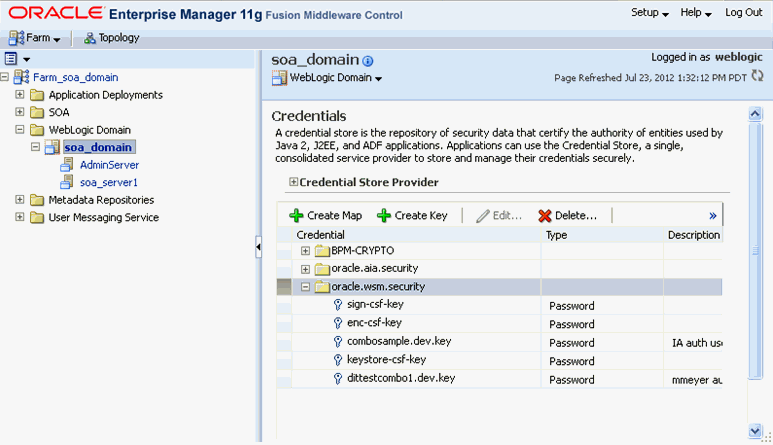Open the Setup menu

tap(650, 13)
